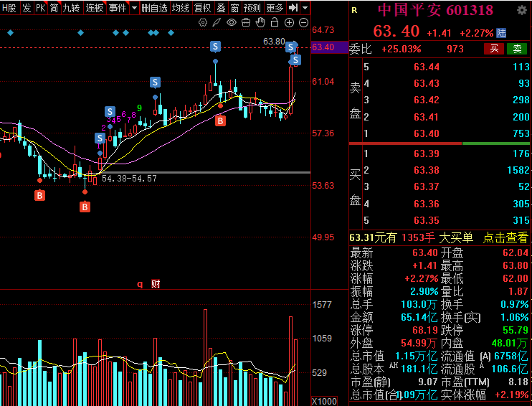Click the 63.40 current price axis tag
The width and height of the screenshot is (532, 406).
[x=329, y=47]
